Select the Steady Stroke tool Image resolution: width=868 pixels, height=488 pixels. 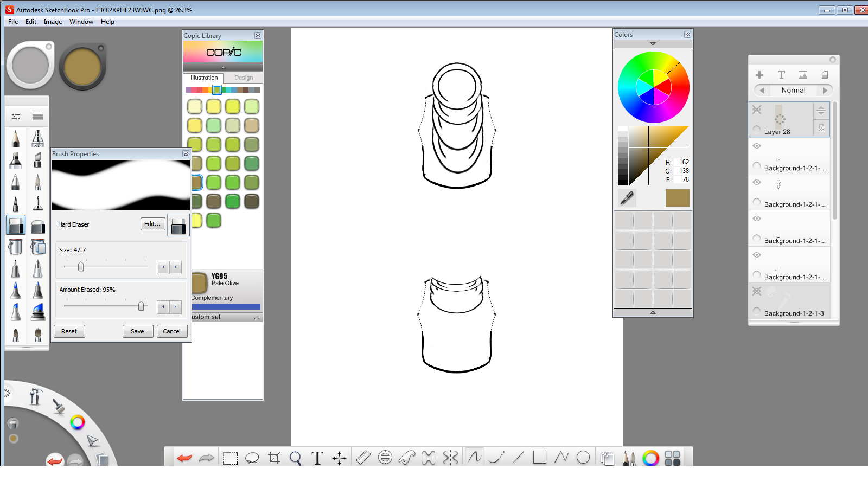coord(496,458)
